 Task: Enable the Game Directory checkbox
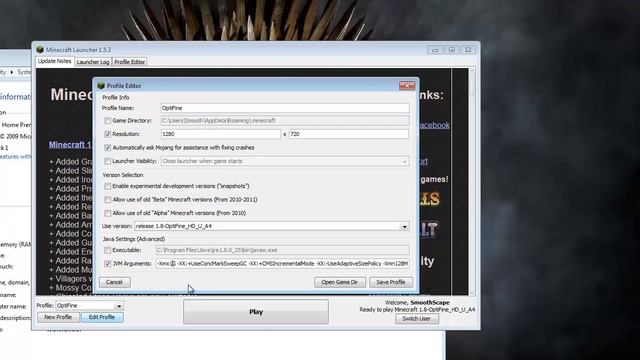pos(107,120)
